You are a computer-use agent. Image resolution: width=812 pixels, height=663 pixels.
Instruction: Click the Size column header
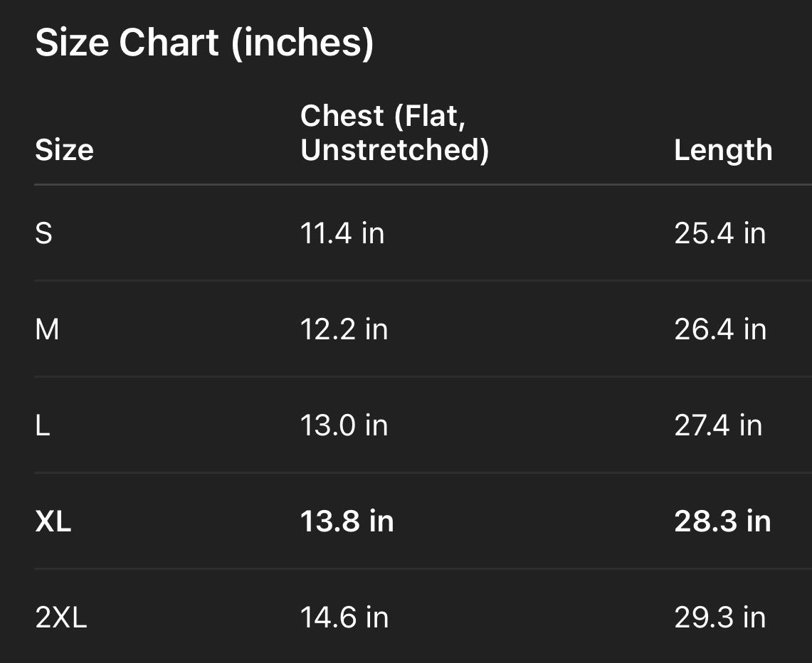[x=64, y=150]
